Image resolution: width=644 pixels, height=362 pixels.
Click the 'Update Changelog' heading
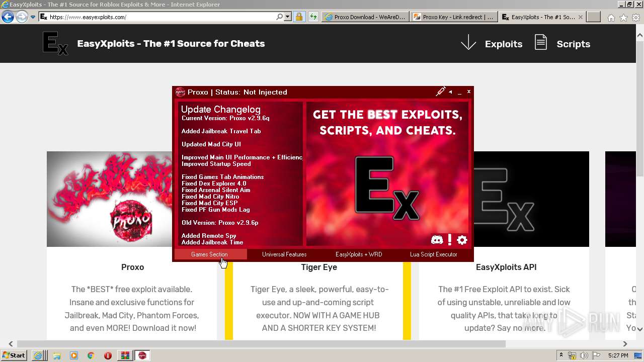[x=221, y=109]
